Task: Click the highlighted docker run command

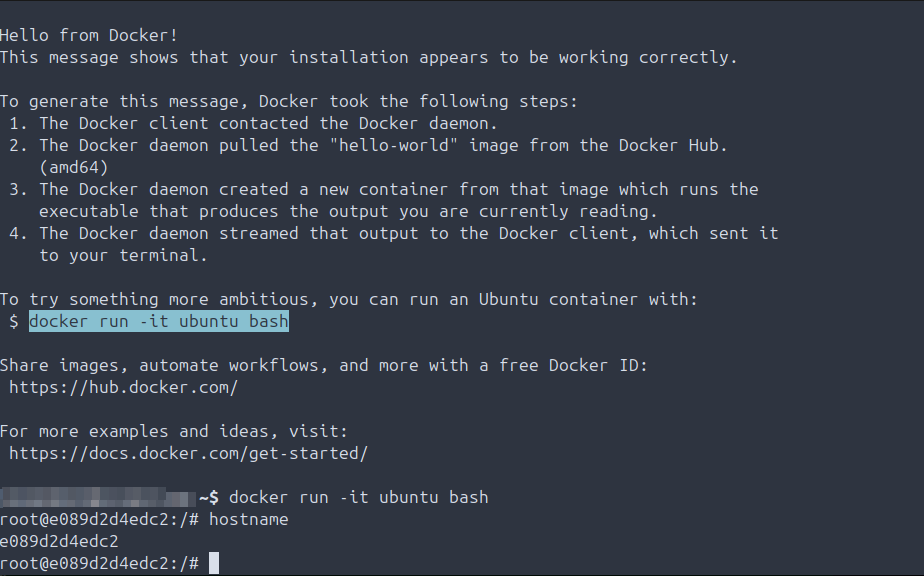Action: 159,321
